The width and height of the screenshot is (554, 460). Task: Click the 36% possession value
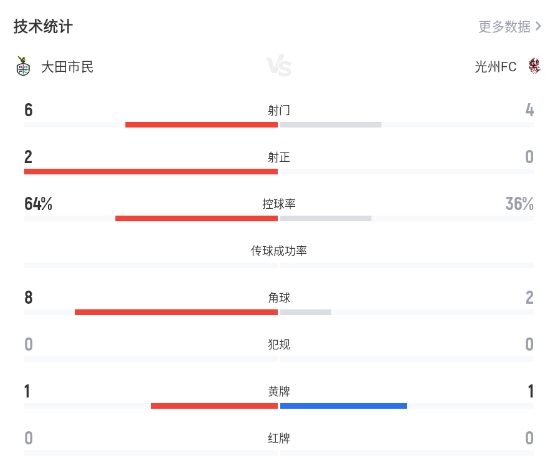click(x=519, y=204)
